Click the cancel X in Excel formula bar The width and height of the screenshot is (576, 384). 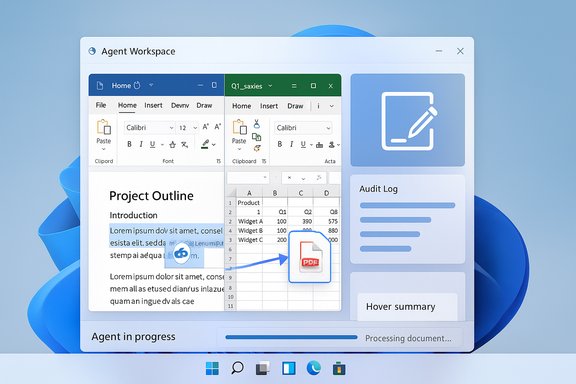[x=289, y=178]
